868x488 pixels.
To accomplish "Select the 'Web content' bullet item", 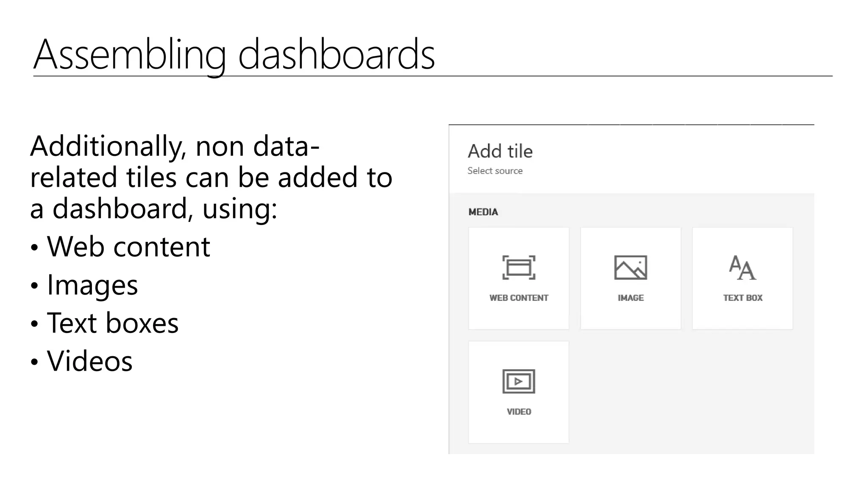I will pos(128,246).
